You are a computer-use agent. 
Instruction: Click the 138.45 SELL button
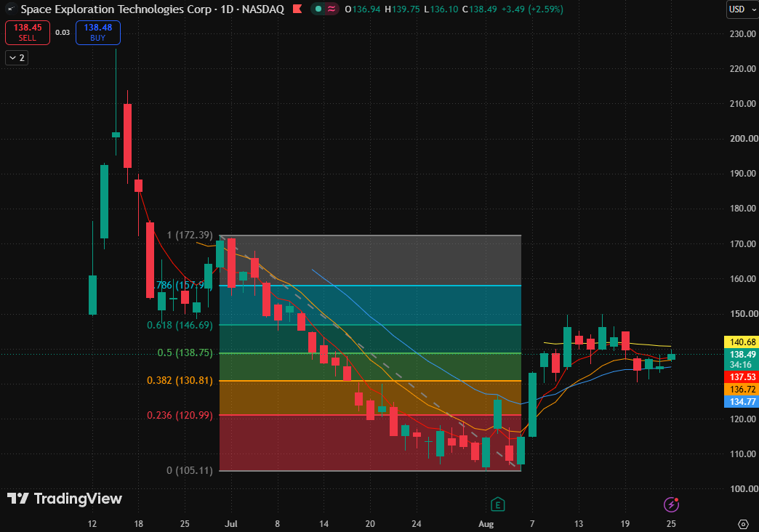[x=28, y=33]
